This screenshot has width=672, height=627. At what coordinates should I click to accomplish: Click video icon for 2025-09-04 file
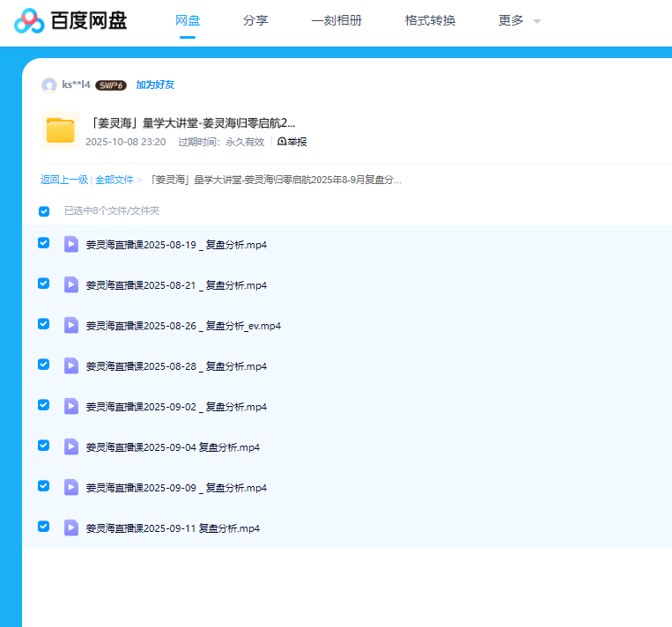click(x=71, y=446)
